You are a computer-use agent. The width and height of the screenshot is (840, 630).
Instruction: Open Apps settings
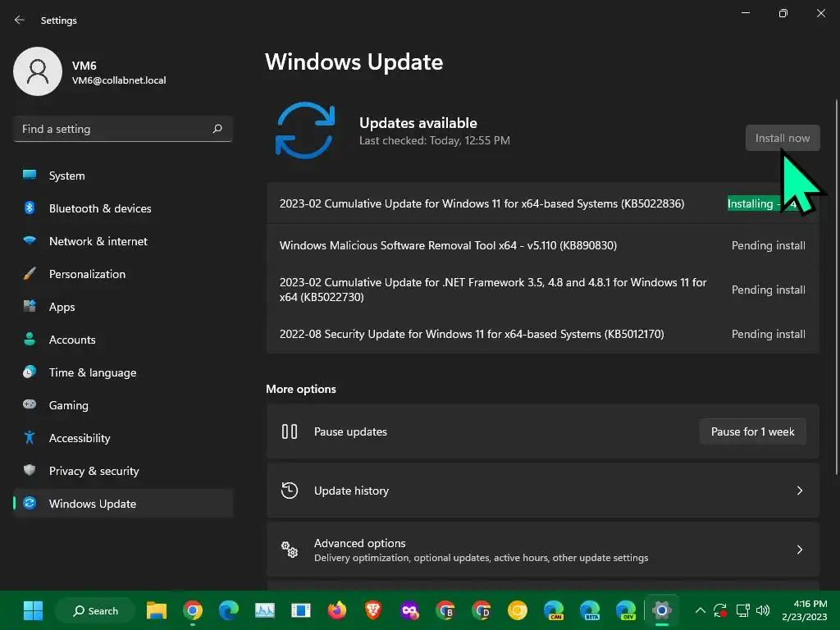coord(123,307)
